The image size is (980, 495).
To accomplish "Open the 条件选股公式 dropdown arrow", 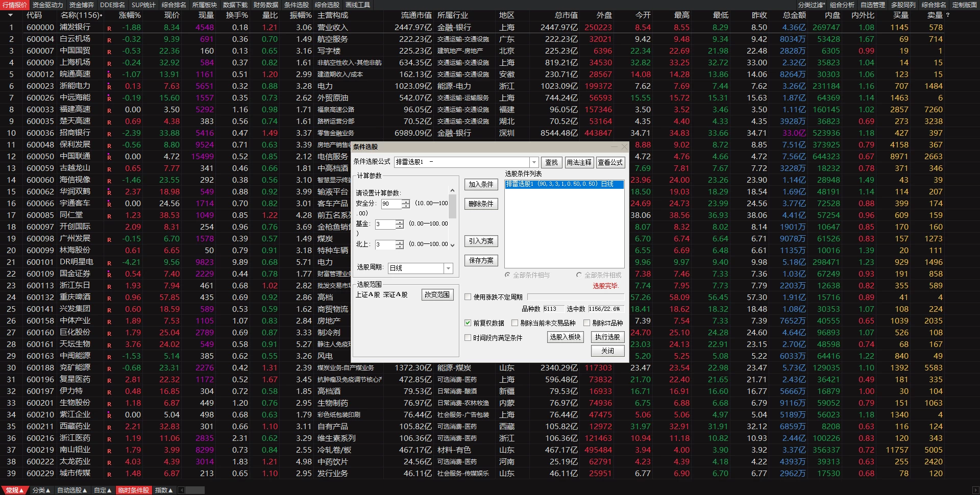I will pos(534,162).
